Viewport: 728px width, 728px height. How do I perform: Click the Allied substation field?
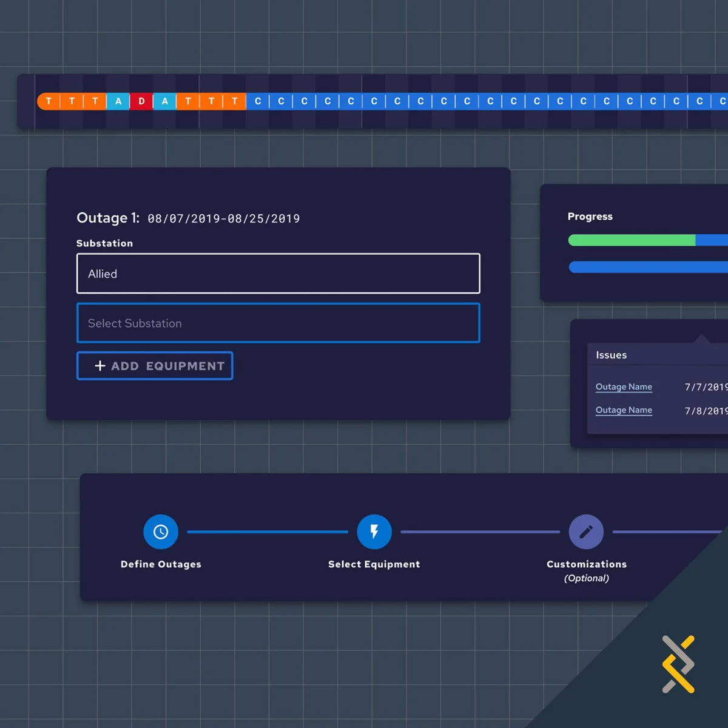(278, 274)
